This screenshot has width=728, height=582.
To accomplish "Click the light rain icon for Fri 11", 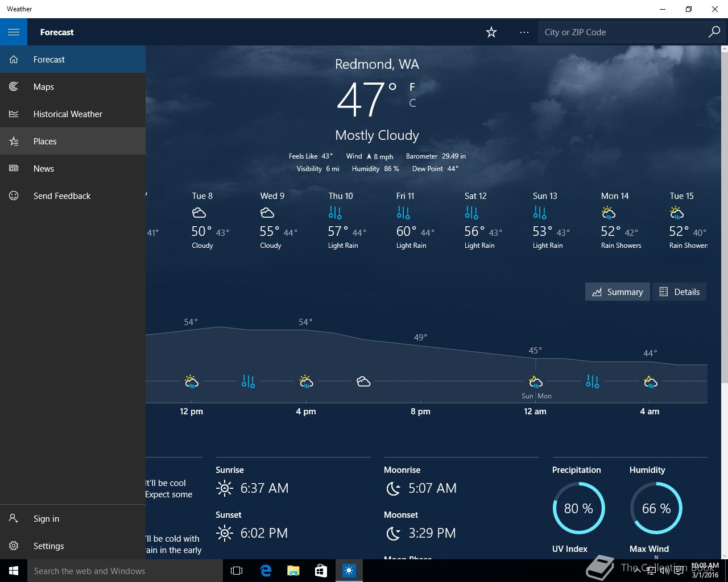I will 403,213.
